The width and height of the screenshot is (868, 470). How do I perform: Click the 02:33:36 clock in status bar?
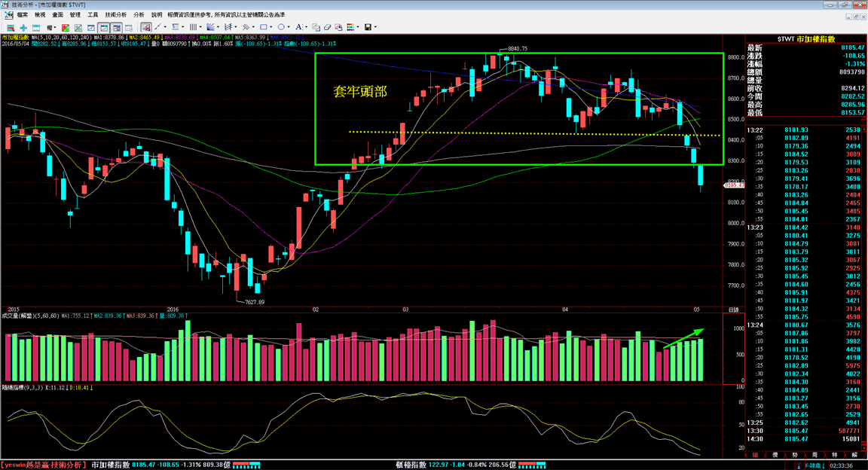point(841,465)
